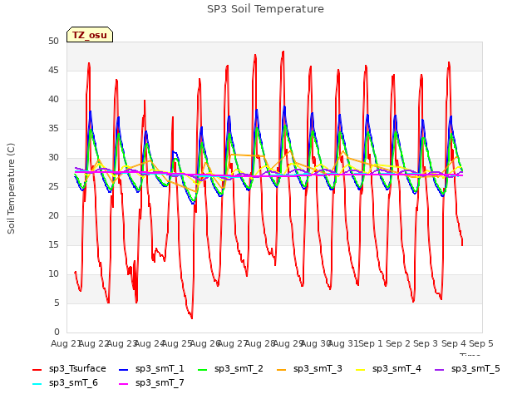Viewport: 532px width, 399px height.
Task: Toggle sp3_smT_5 legend entry
Action: click(x=467, y=368)
